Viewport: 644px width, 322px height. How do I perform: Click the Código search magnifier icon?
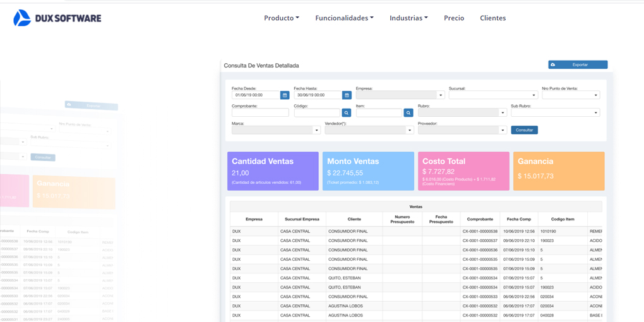point(347,113)
